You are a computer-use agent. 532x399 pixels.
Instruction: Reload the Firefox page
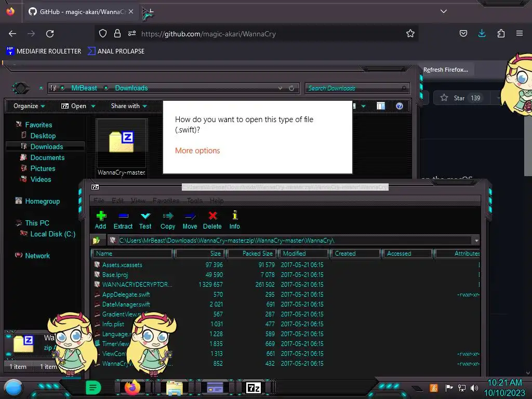click(50, 34)
